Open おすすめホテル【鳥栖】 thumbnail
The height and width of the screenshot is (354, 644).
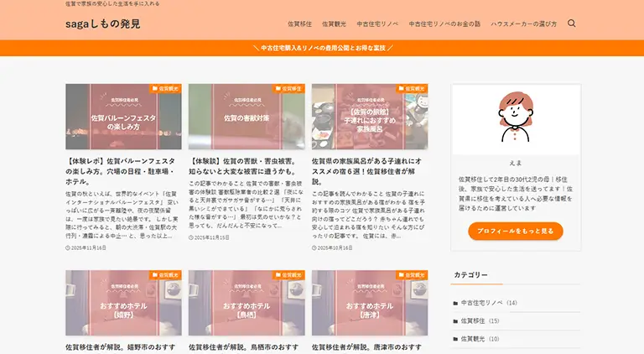click(247, 303)
